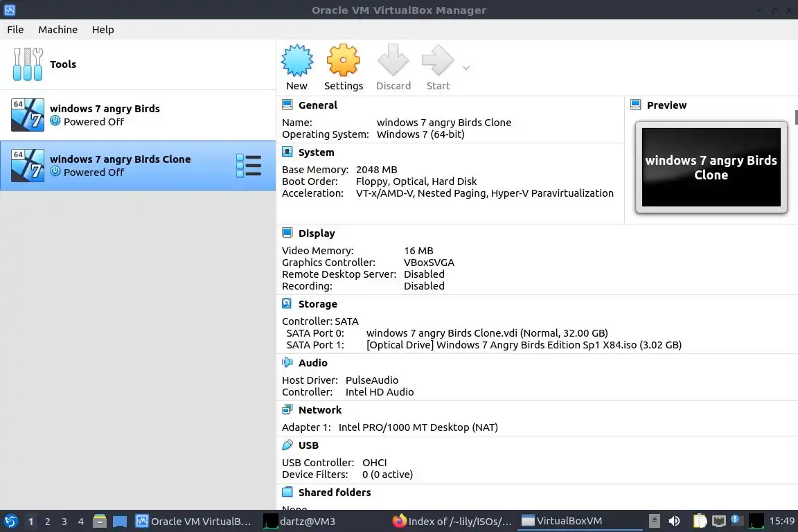This screenshot has width=798, height=532.
Task: Click the System section header
Action: coord(316,152)
